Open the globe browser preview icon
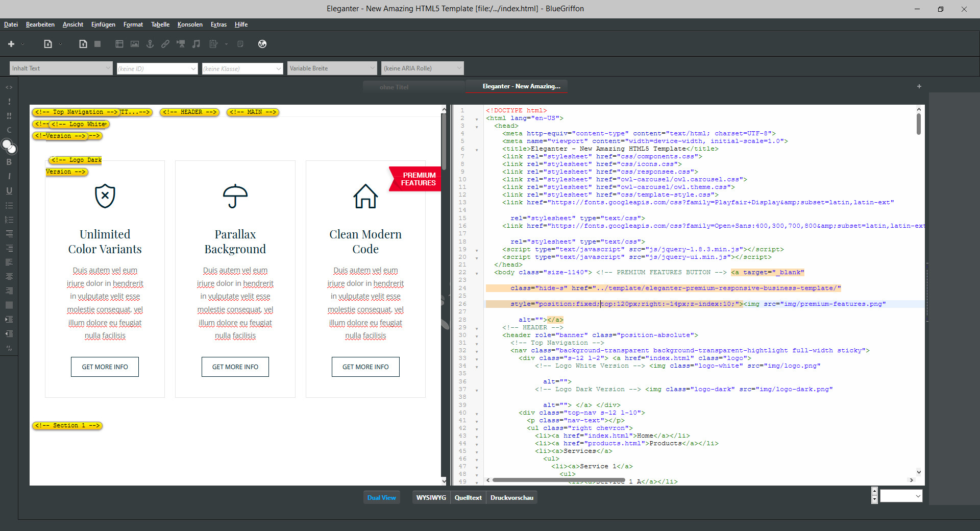 click(x=262, y=44)
